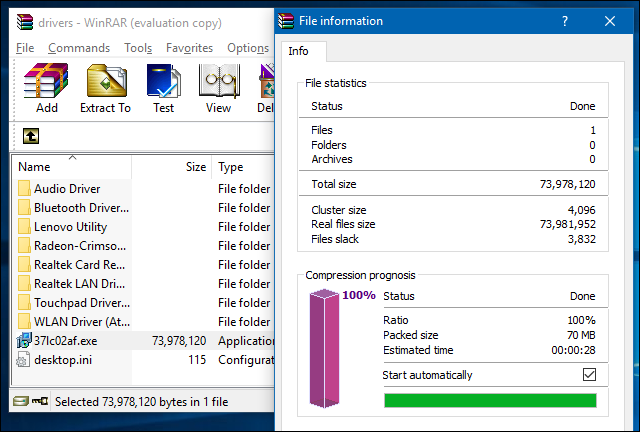Go up one folder level arrow
The image size is (640, 432).
point(31,136)
